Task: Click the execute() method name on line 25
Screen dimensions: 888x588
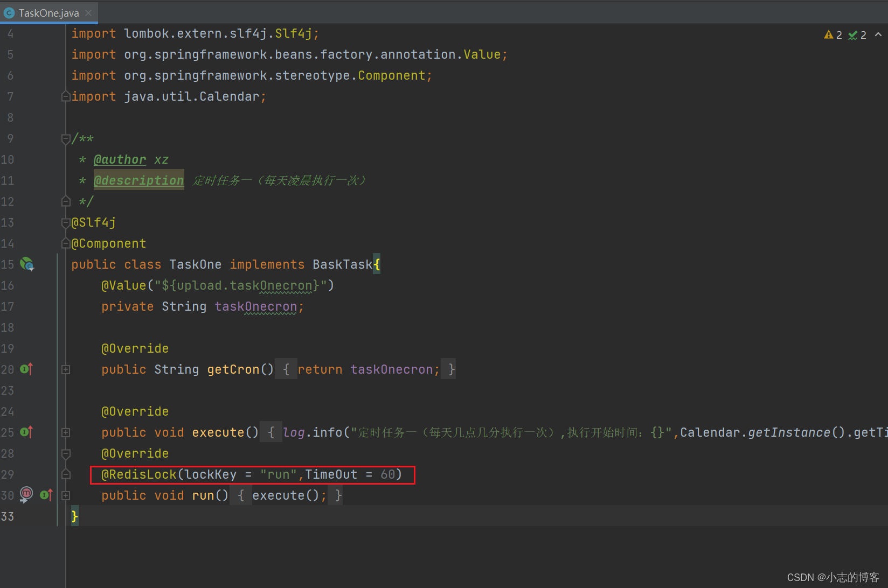Action: pos(218,432)
